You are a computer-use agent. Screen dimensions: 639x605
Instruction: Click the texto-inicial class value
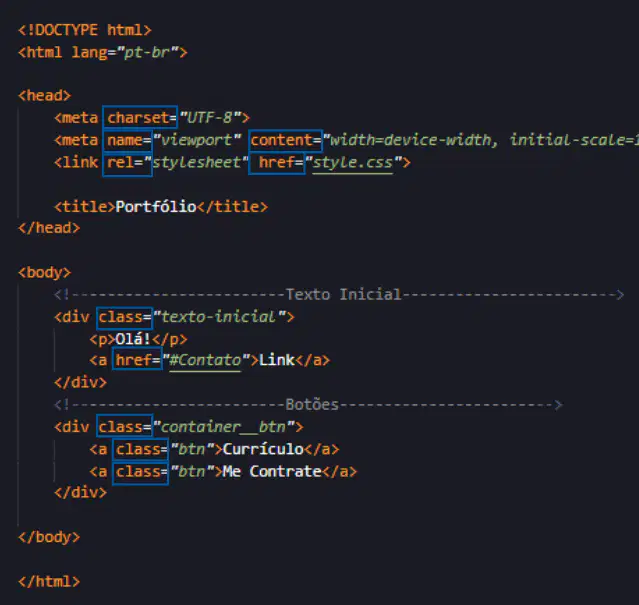218,317
